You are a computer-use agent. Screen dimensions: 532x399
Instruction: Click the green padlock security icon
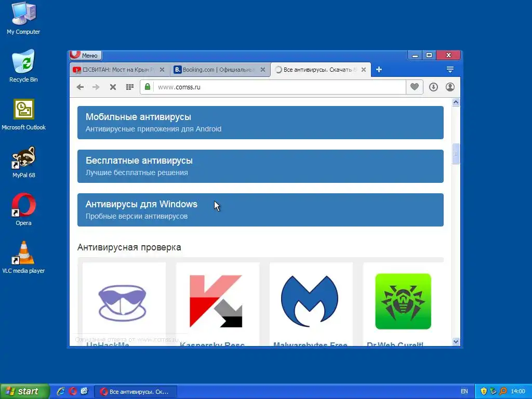point(147,87)
